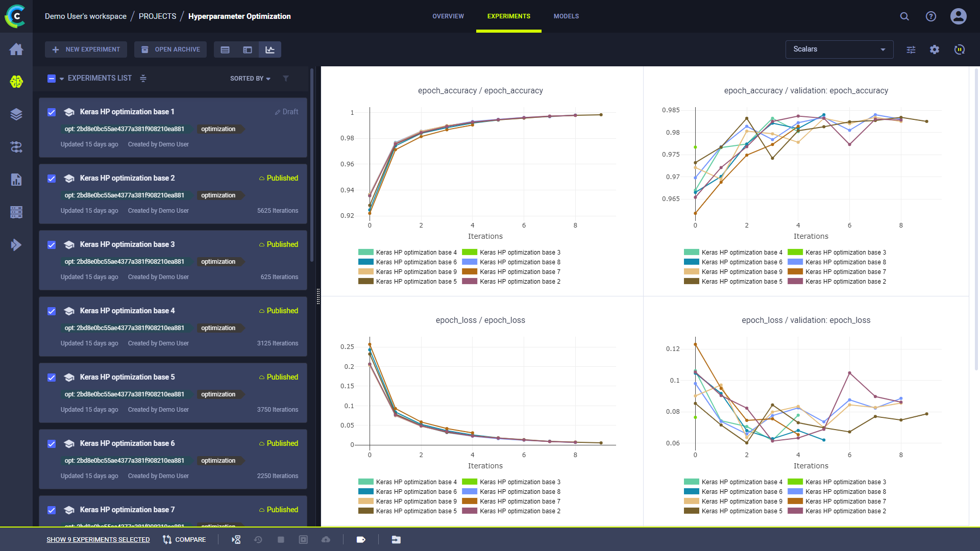Switch to the Overview tab
The height and width of the screenshot is (551, 980).
(448, 16)
